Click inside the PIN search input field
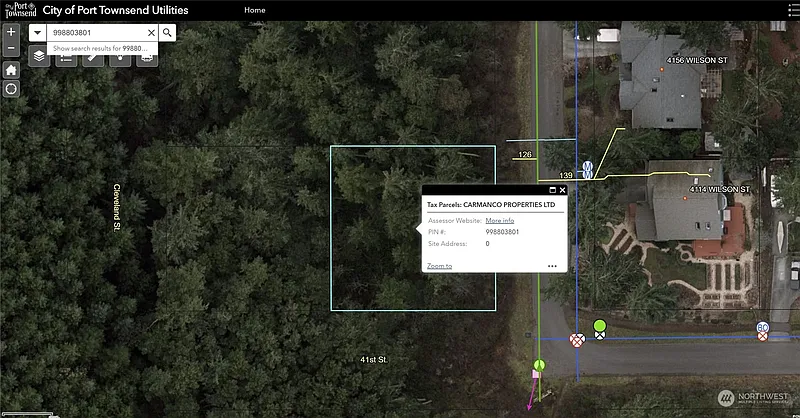The height and width of the screenshot is (418, 800). point(95,32)
